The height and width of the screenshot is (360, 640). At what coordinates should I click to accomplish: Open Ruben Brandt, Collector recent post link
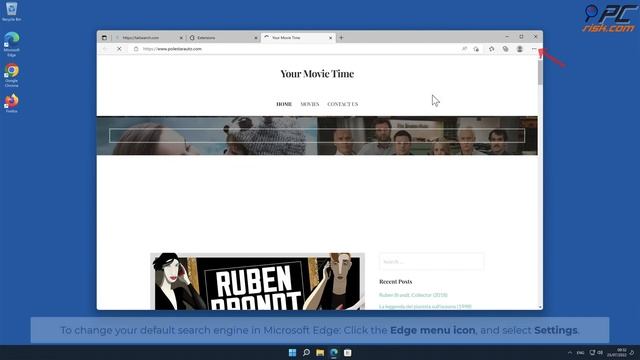(413, 295)
